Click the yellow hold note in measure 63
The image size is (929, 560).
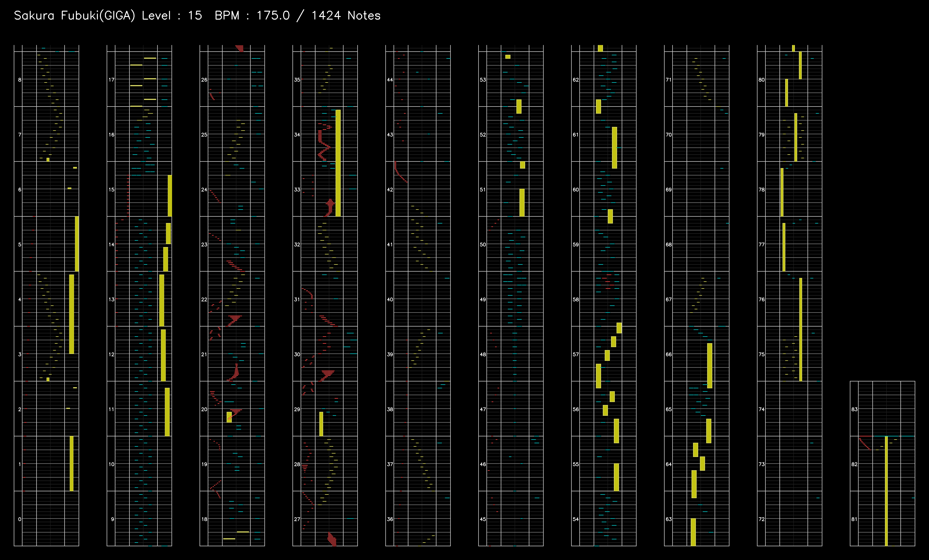693,532
